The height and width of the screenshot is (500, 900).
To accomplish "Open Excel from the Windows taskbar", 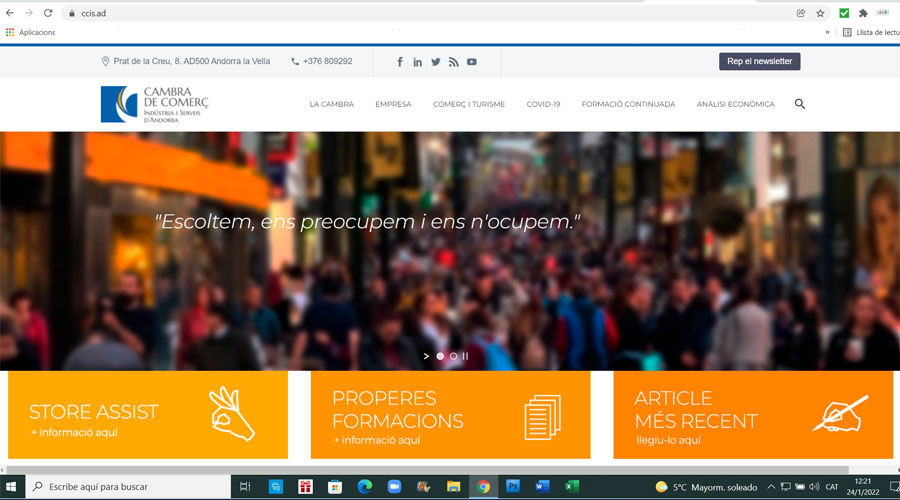I will (x=571, y=487).
